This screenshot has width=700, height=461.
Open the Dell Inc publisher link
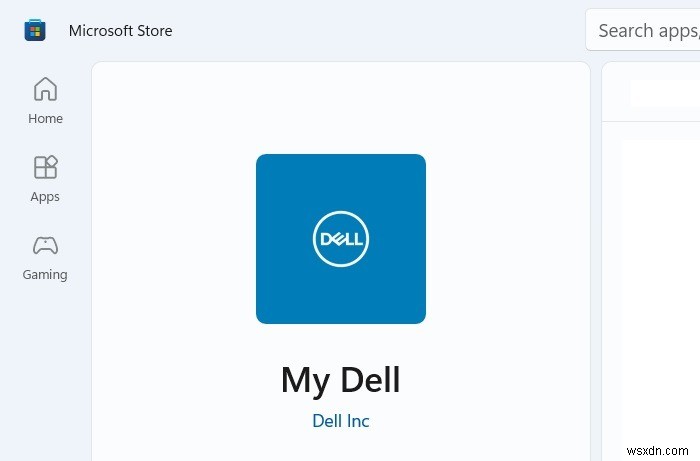[x=341, y=421]
